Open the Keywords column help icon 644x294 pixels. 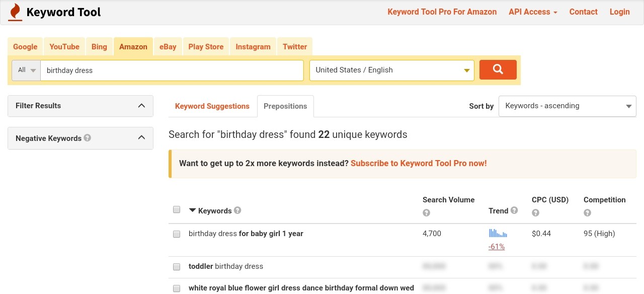coord(237,210)
